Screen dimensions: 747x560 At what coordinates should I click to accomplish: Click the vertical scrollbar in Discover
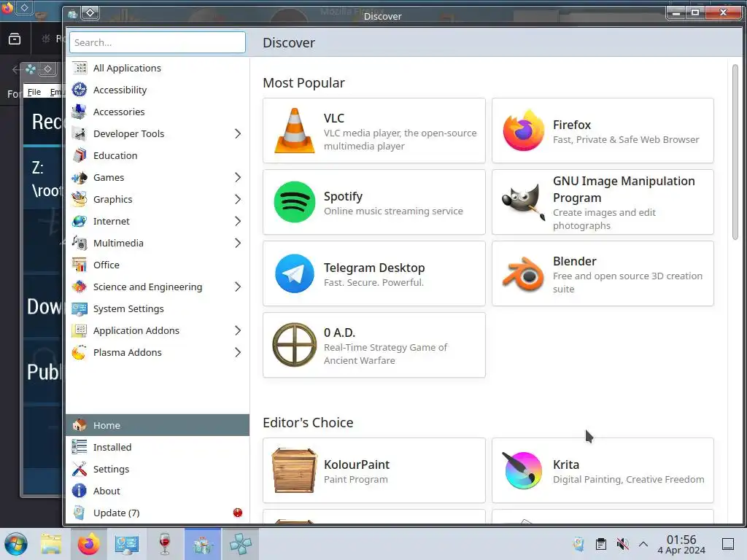point(735,152)
